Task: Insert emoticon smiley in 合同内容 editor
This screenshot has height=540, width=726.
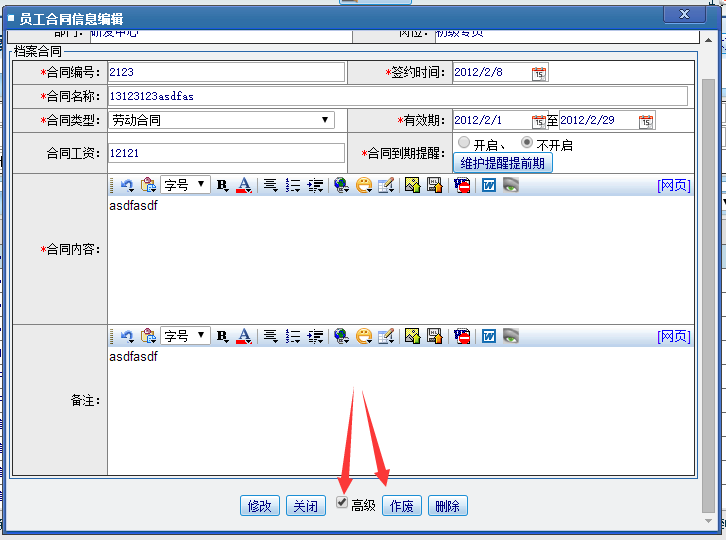Action: coord(364,185)
